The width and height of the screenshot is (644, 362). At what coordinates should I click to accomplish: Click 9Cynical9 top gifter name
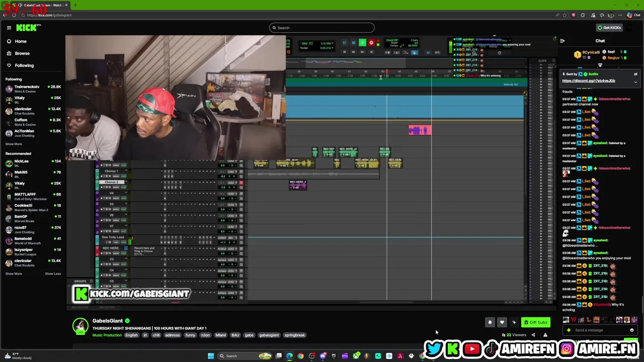point(591,52)
